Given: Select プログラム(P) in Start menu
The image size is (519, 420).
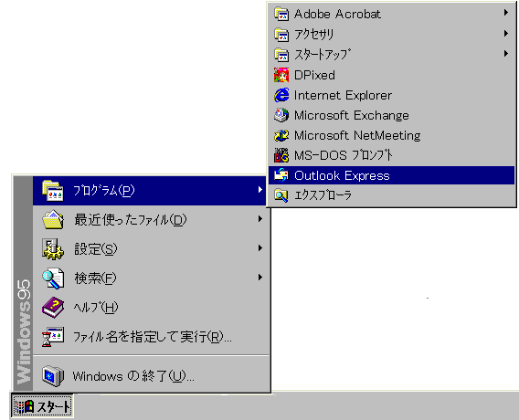Looking at the screenshot, I should pyautogui.click(x=150, y=191).
